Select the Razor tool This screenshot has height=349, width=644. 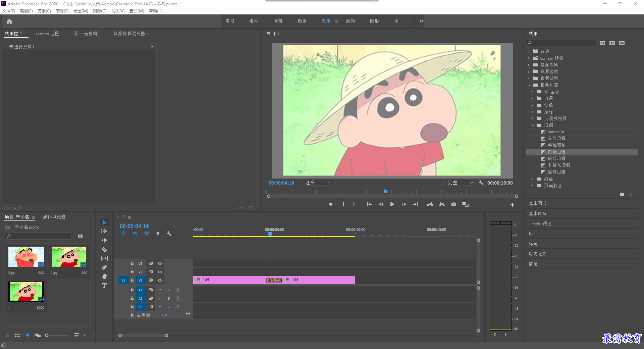(x=104, y=249)
